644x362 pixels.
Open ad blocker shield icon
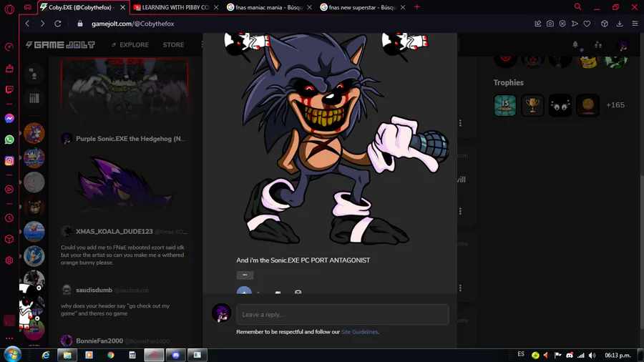point(562,24)
